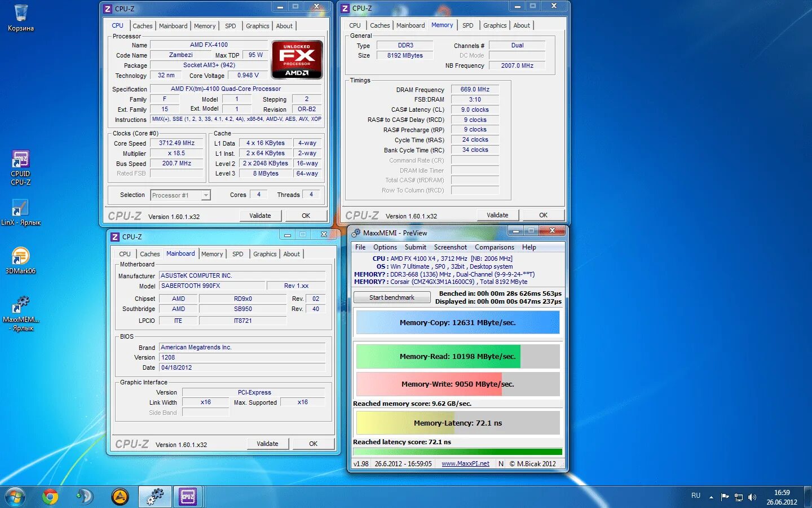Open the Help menu in MaxxMEMI
The height and width of the screenshot is (508, 812).
point(529,247)
